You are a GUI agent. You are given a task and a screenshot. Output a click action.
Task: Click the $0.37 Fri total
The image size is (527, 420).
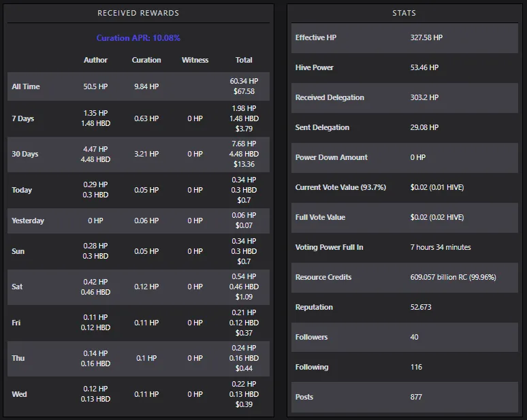(244, 333)
